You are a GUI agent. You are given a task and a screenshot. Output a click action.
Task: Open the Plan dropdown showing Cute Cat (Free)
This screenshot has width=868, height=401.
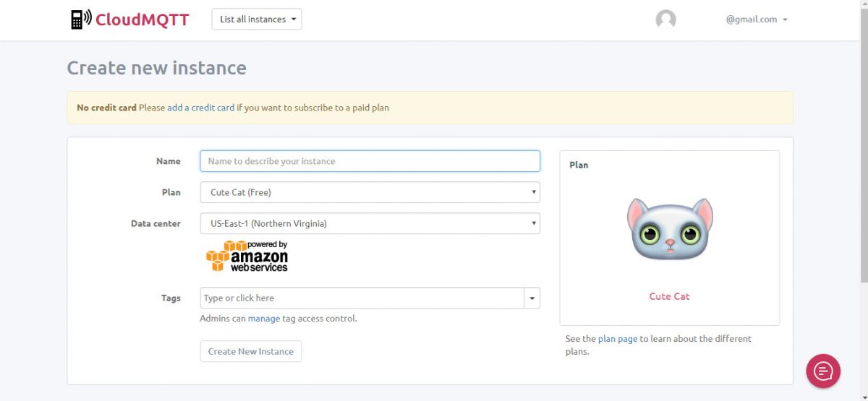click(370, 192)
